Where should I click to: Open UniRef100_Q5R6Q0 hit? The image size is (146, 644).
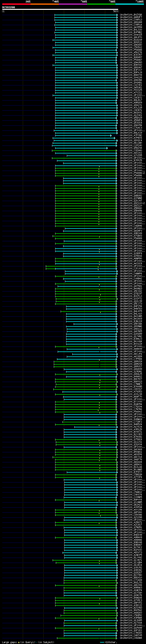click(x=131, y=208)
